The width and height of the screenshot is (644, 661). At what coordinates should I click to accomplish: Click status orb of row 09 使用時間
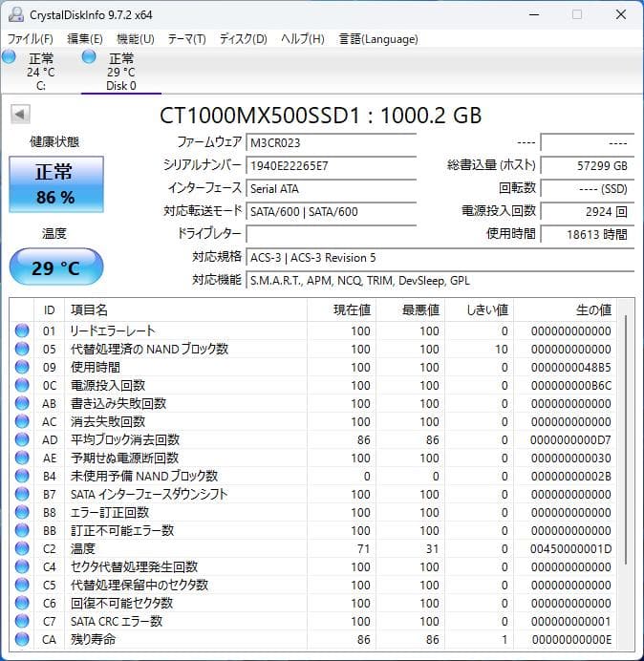[x=22, y=367]
